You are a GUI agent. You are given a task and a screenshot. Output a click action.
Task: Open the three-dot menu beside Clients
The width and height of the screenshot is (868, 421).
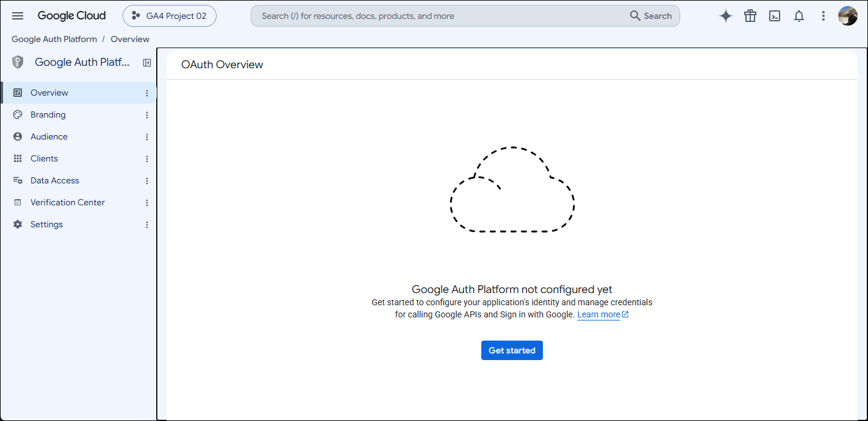(x=147, y=159)
